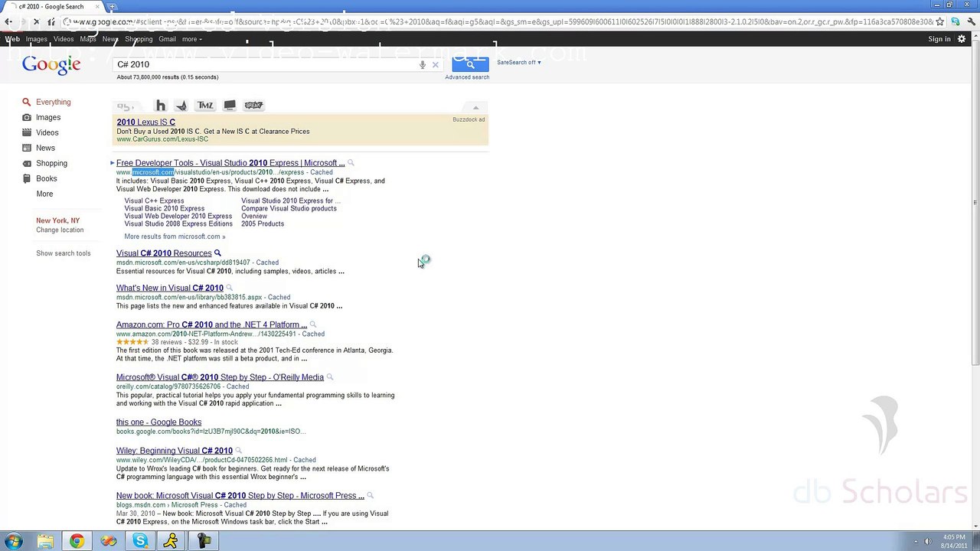
Task: Open Wiley: Beginning Visual C# 2010 result
Action: click(175, 452)
